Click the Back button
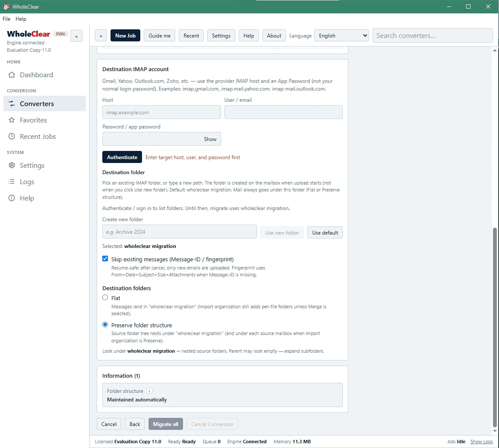Viewport: 499px width, 448px height. pos(135,424)
